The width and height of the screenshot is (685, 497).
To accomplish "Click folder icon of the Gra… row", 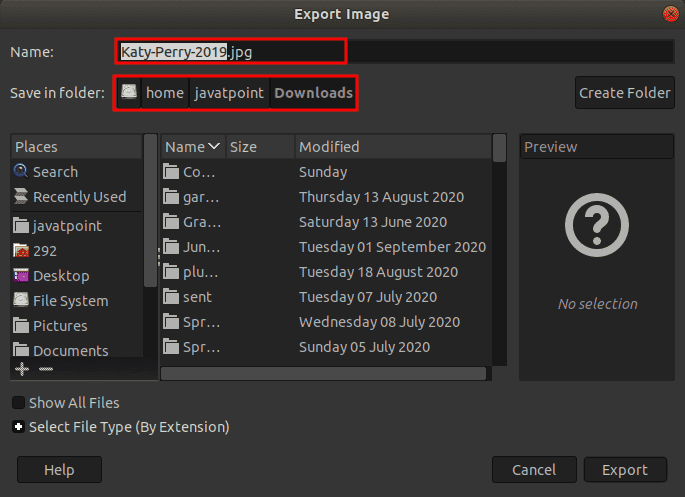I will click(x=171, y=222).
